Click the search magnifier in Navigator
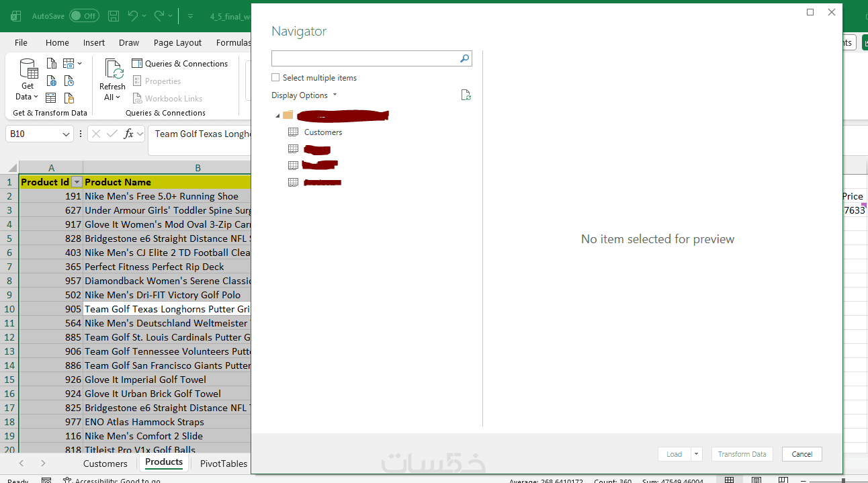The width and height of the screenshot is (868, 483). [x=464, y=58]
